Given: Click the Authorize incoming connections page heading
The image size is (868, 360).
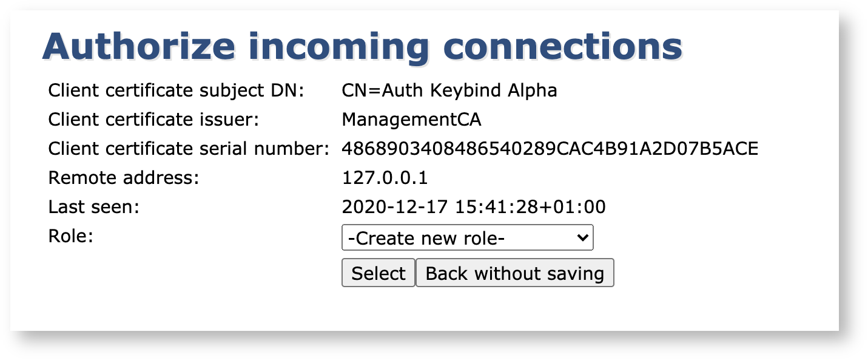Looking at the screenshot, I should [x=362, y=46].
